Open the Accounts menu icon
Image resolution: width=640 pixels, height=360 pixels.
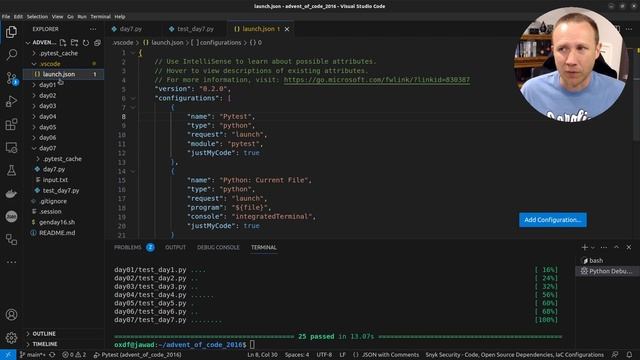[x=11, y=315]
